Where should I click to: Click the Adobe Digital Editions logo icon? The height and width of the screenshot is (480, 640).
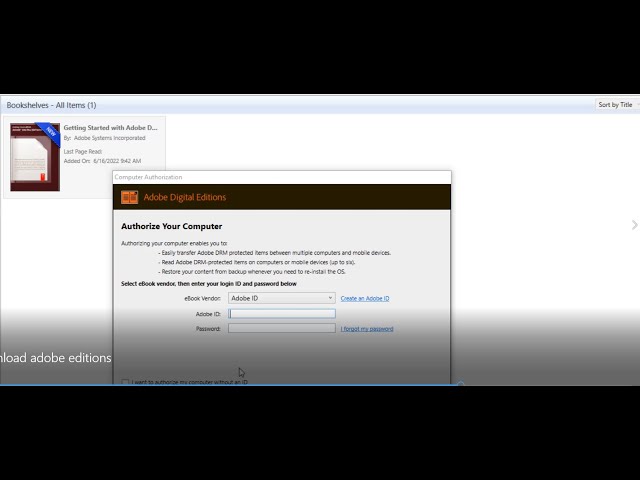[129, 197]
